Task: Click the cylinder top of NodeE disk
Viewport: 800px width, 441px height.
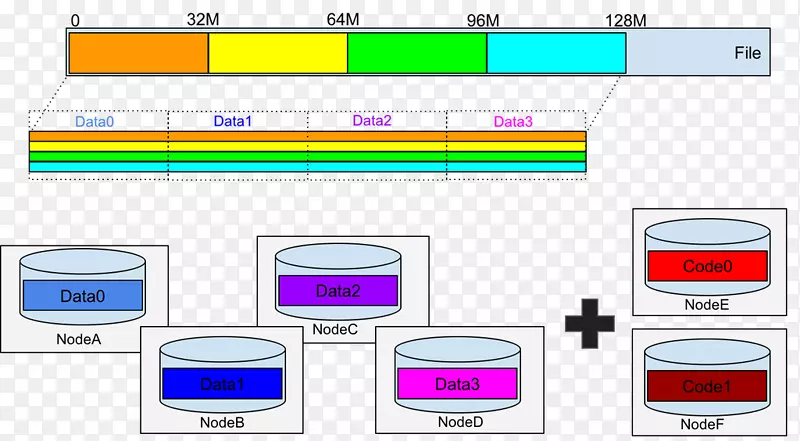Action: click(x=708, y=232)
